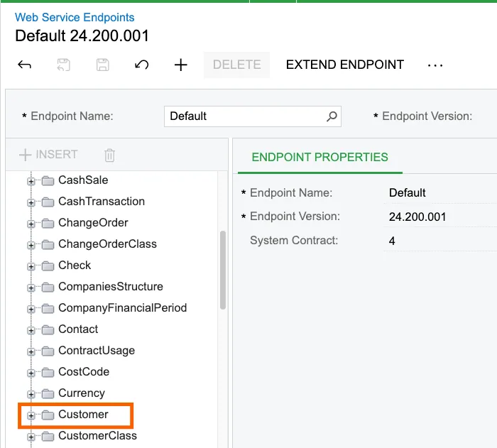The height and width of the screenshot is (448, 497).
Task: Select the Check tree item
Action: click(x=75, y=265)
